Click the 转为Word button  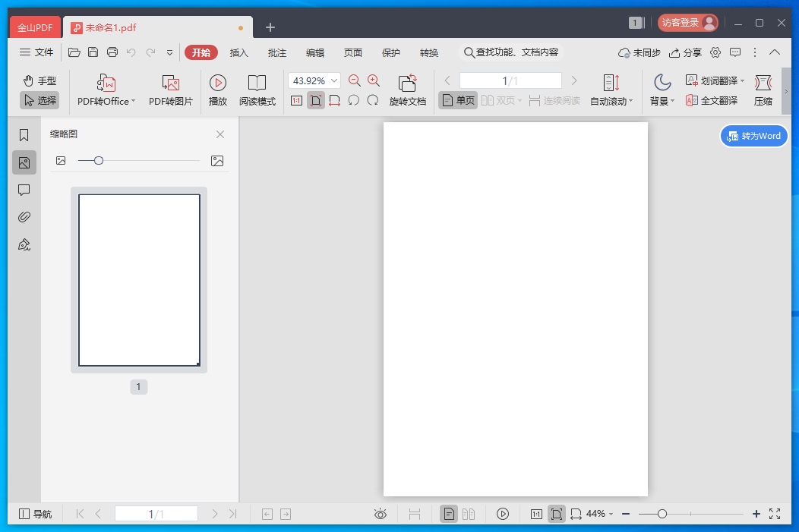(754, 136)
